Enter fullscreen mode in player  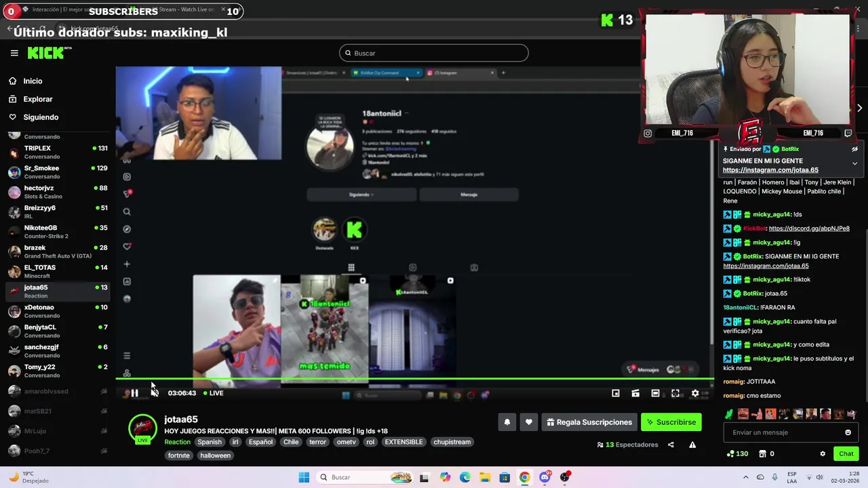[675, 393]
